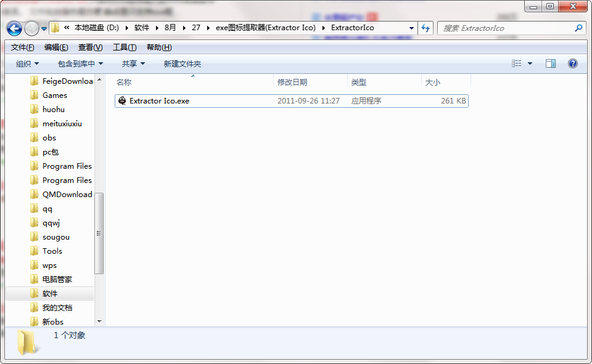The width and height of the screenshot is (592, 364).
Task: Click the Refresh button next to address bar
Action: point(425,28)
